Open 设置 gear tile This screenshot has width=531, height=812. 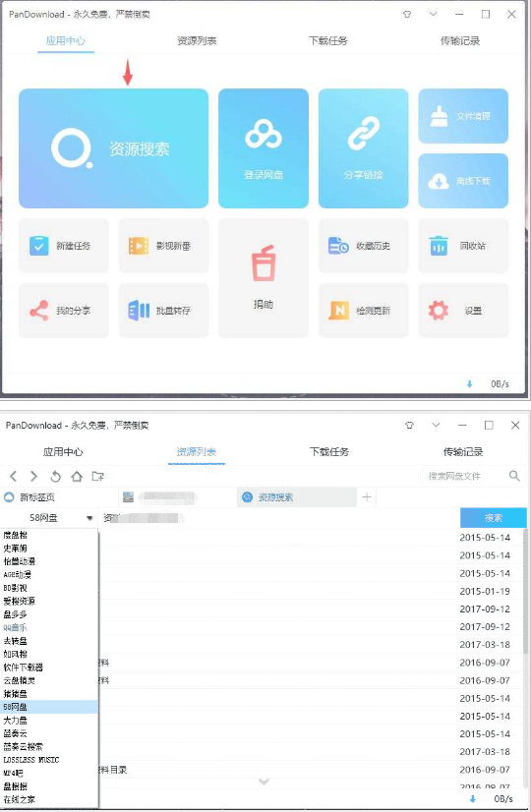coord(463,311)
